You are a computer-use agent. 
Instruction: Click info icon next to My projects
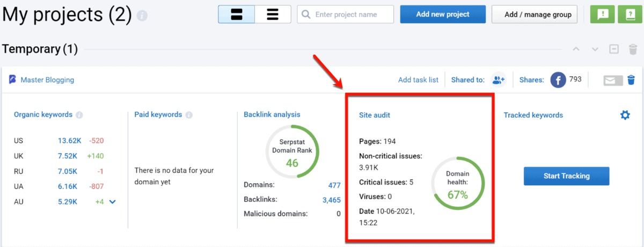(x=142, y=16)
